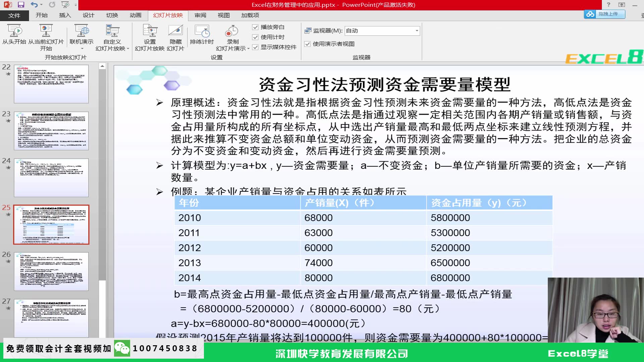The height and width of the screenshot is (362, 644).
Task: Uncheck 使用计时 option
Action: tap(255, 37)
